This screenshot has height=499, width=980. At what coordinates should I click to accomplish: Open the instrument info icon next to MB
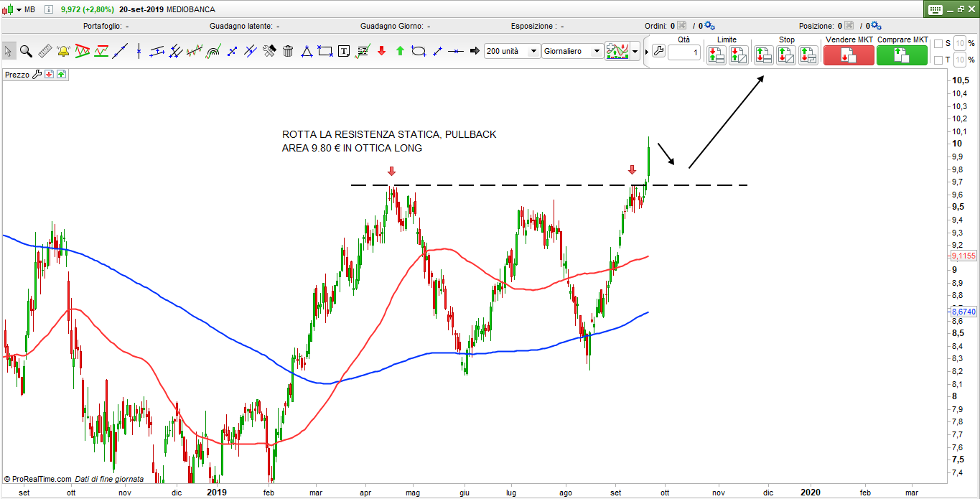coord(48,9)
